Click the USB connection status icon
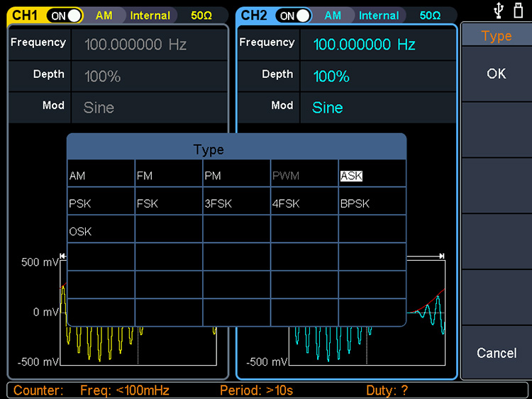The width and height of the screenshot is (532, 399). 499,11
